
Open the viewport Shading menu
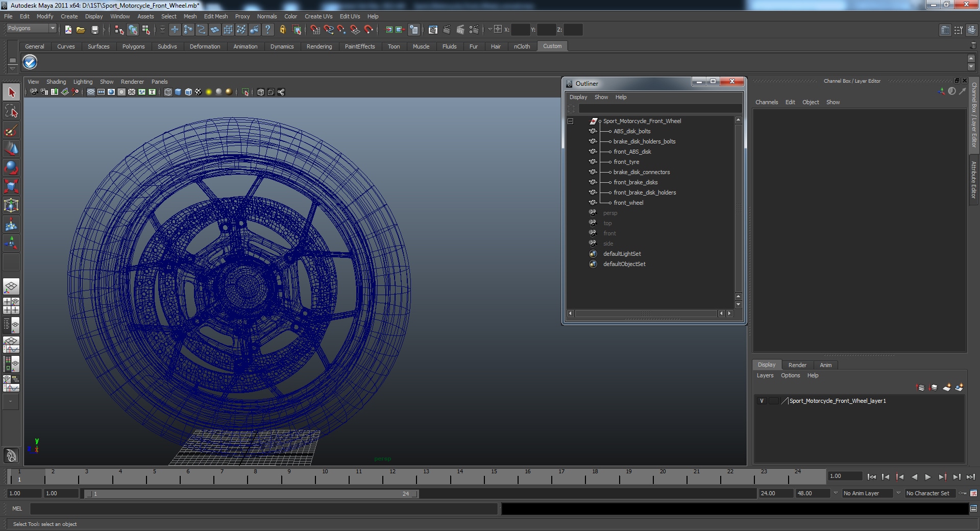pyautogui.click(x=56, y=82)
